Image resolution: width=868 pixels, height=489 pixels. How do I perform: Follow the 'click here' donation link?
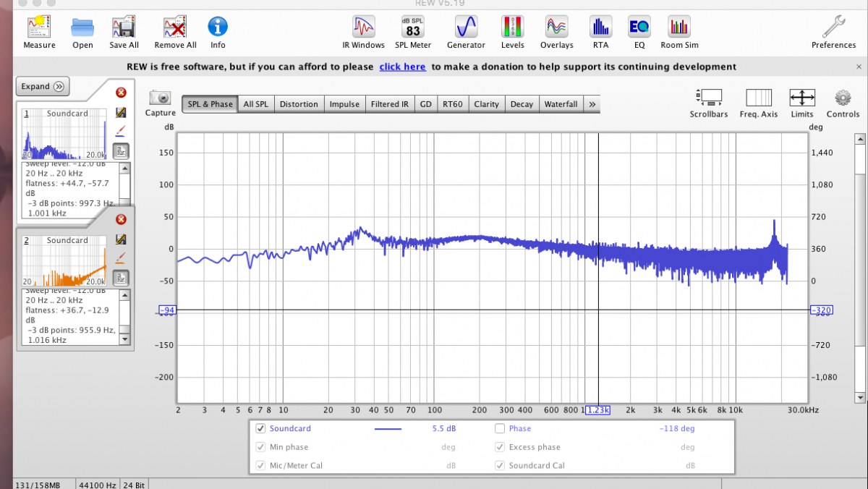402,67
